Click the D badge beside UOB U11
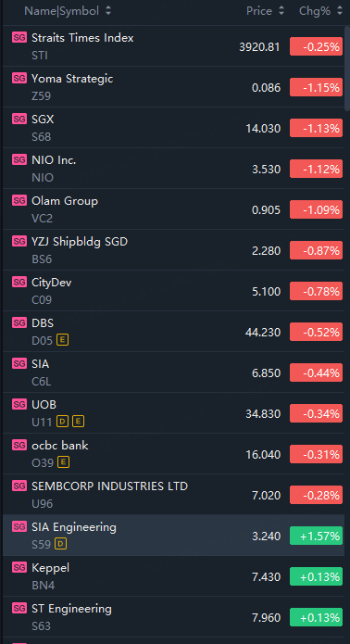 (x=62, y=422)
